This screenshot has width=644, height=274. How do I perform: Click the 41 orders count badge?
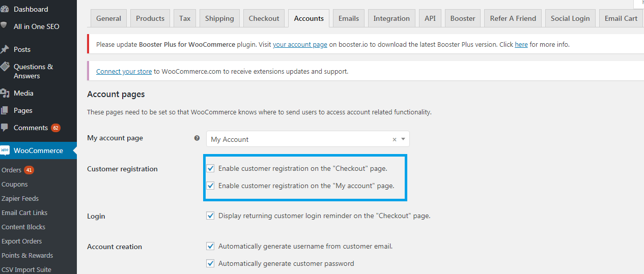tap(29, 170)
